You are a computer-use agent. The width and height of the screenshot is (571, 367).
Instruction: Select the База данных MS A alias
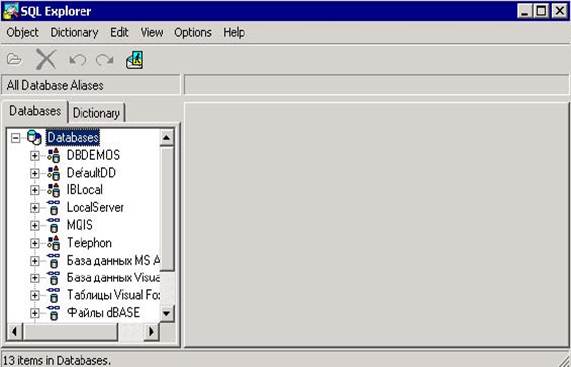click(113, 260)
